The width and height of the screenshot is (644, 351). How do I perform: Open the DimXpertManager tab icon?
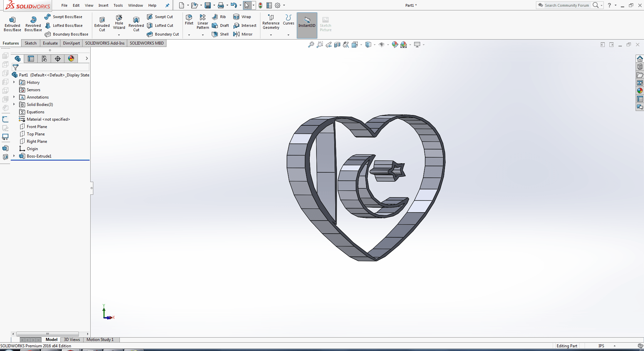(x=58, y=59)
